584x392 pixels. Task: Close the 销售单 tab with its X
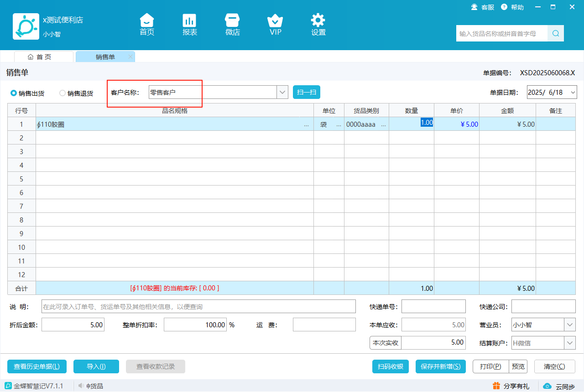tap(130, 57)
